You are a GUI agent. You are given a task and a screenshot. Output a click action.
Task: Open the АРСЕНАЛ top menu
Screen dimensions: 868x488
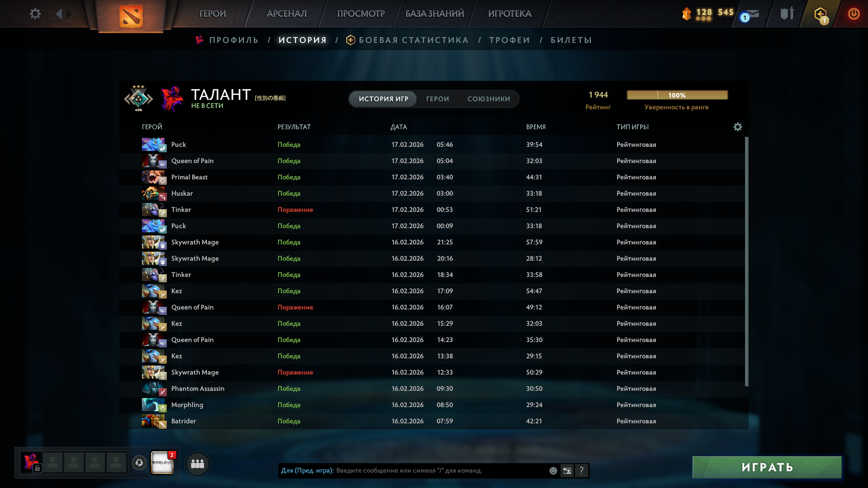click(287, 14)
